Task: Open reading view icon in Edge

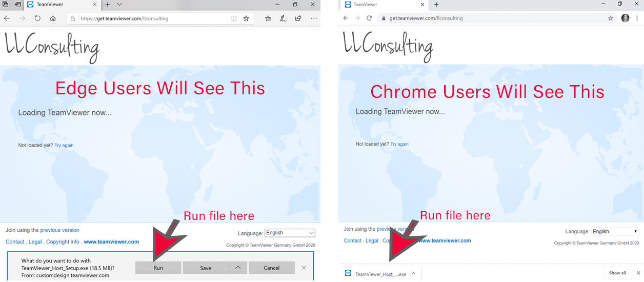Action: pos(234,18)
